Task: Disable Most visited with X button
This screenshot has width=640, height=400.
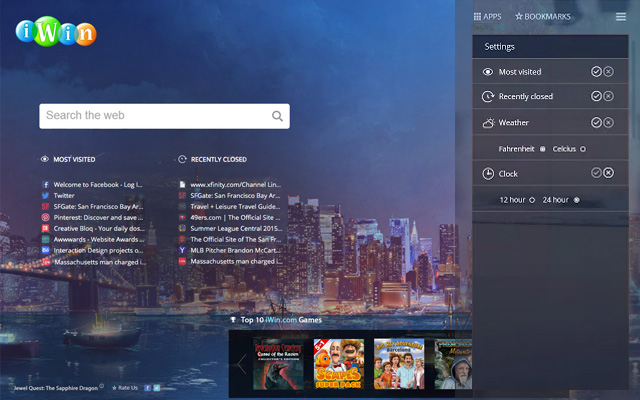Action: click(x=608, y=71)
